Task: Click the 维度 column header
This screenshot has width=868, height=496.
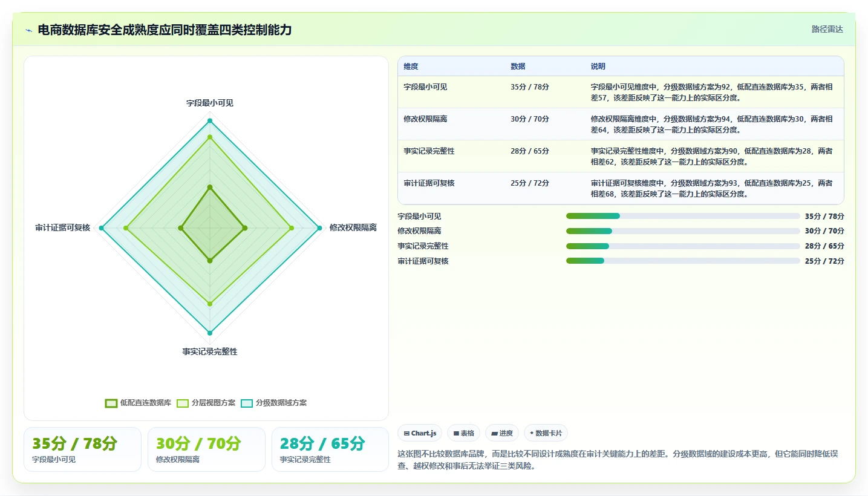Action: click(411, 67)
